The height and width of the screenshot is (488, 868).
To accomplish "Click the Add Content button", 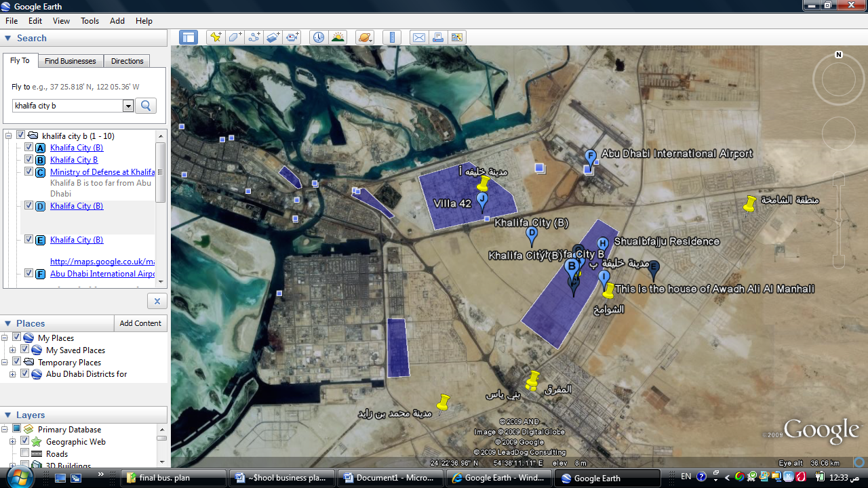I will click(x=140, y=323).
